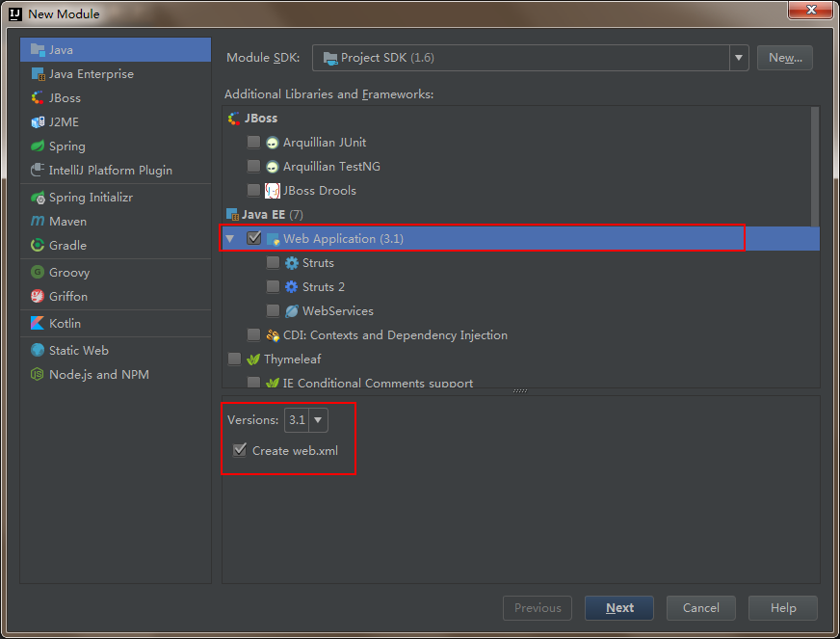Click the Spring Initializr label

point(92,198)
